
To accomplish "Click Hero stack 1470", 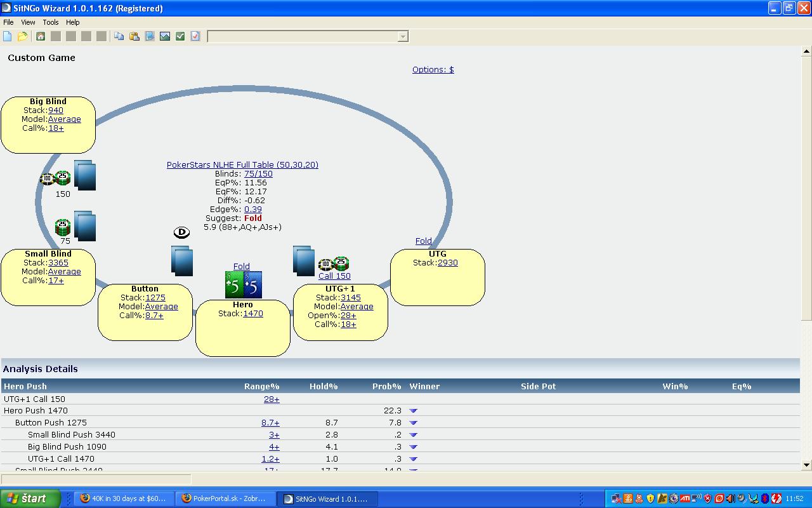I will tap(253, 313).
